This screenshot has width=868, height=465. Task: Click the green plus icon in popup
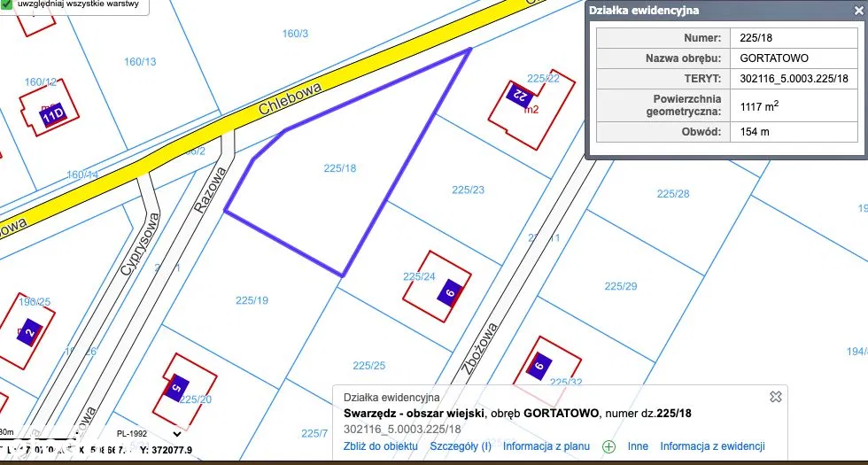[x=608, y=446]
